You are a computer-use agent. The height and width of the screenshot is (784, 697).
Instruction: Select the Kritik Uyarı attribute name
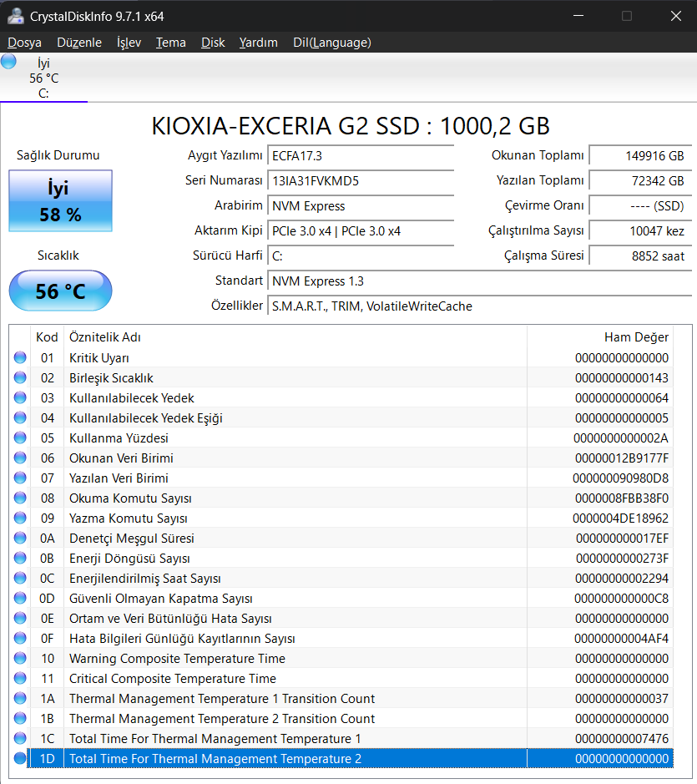pos(99,358)
